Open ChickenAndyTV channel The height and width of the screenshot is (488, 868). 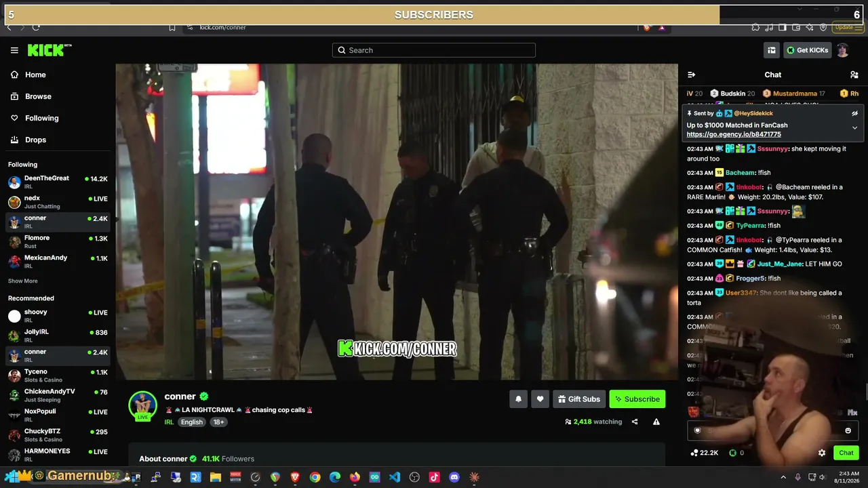58,395
